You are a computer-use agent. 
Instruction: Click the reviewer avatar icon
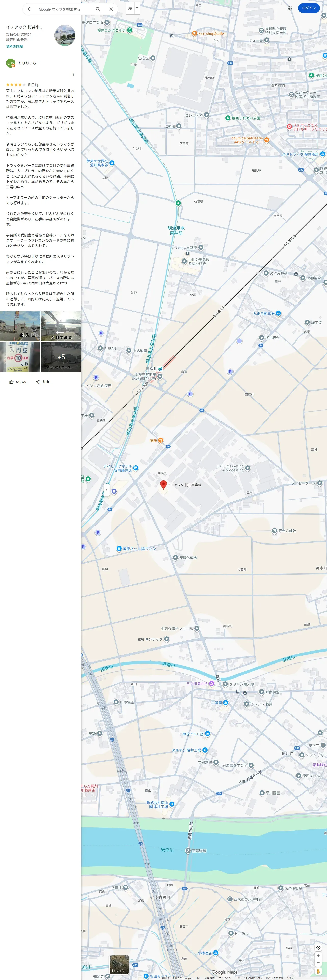[11, 63]
